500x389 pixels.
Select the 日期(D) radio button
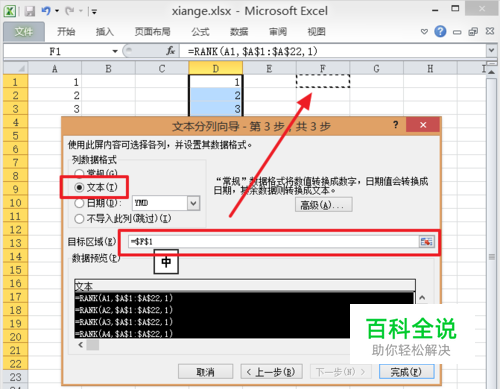click(x=79, y=203)
